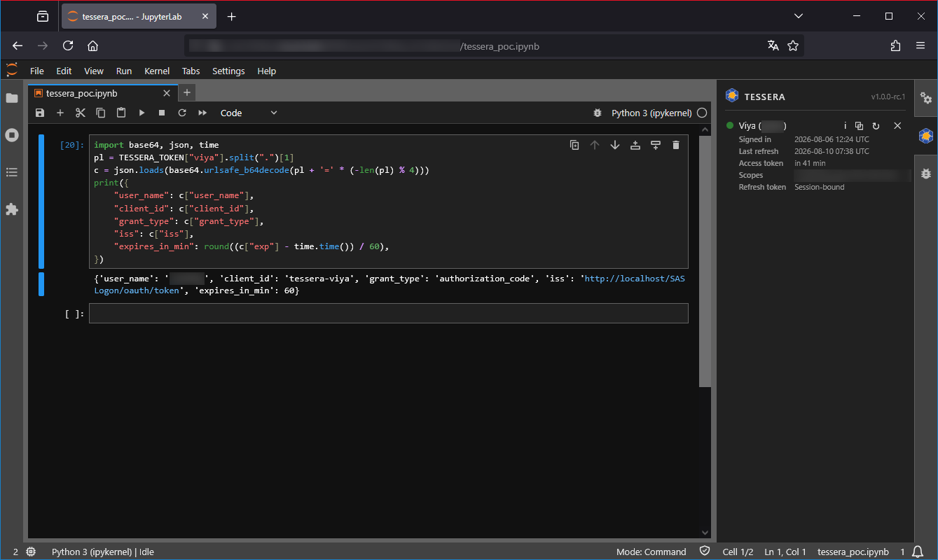Enable the notebook debugger bug icon
This screenshot has width=938, height=560.
coord(598,113)
